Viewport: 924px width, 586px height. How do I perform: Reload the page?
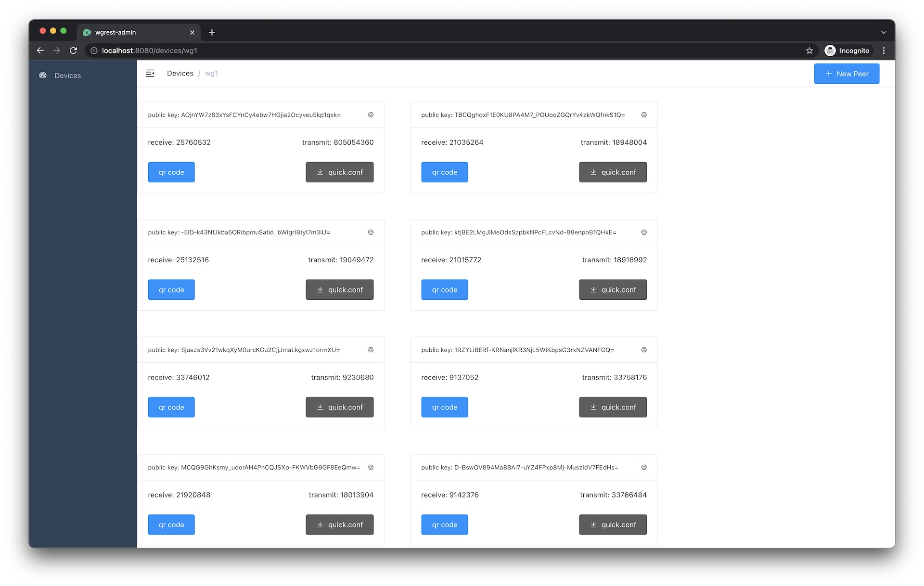(73, 51)
